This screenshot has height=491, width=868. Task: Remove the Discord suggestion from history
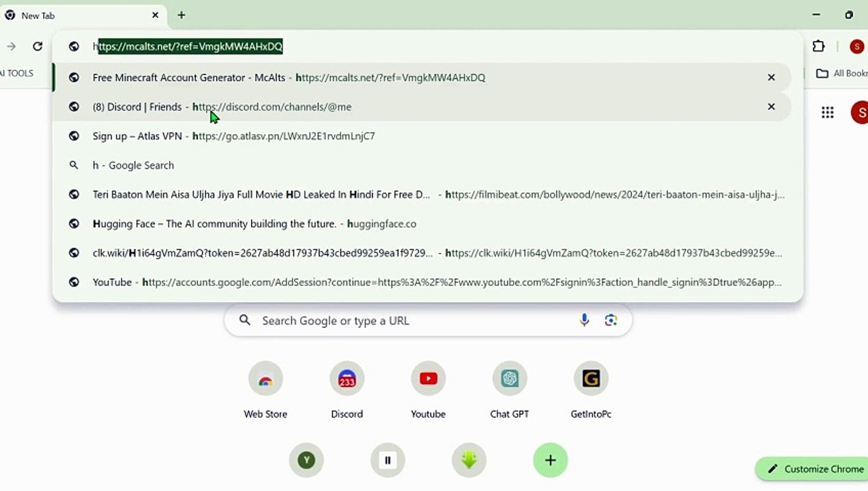771,107
